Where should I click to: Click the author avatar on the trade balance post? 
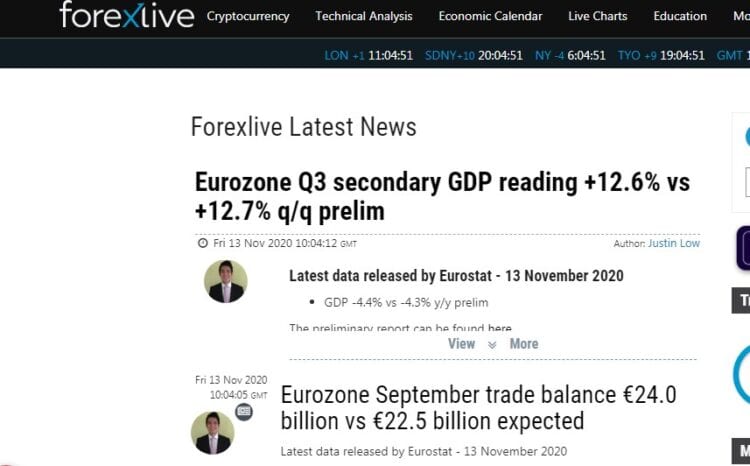pos(213,433)
